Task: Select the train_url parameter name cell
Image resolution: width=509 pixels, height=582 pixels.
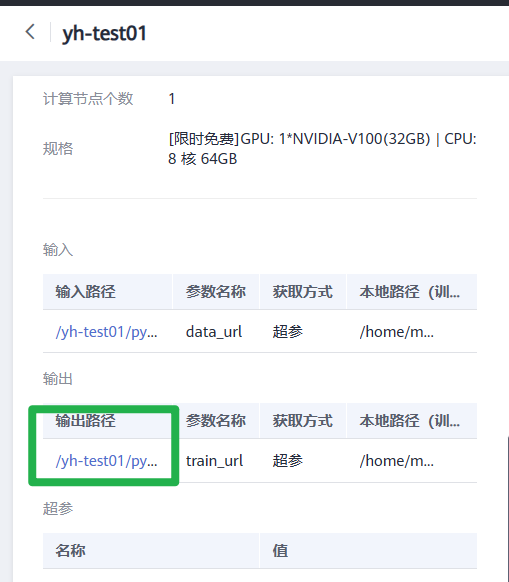Action: coord(214,461)
